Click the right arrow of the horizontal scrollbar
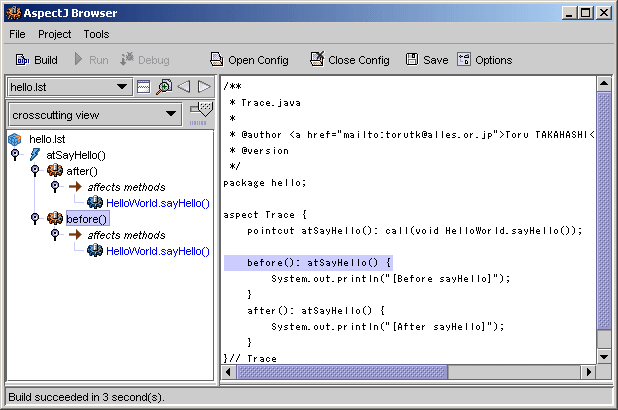 tap(588, 372)
